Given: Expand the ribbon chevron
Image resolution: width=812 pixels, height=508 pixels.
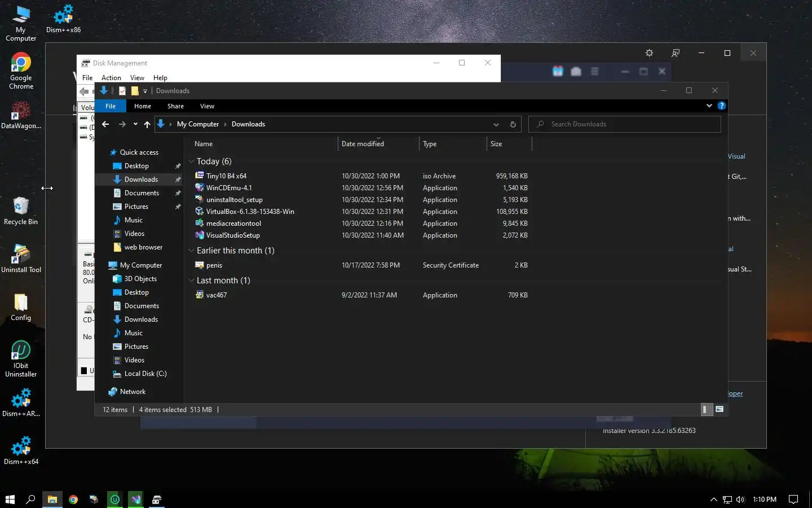Looking at the screenshot, I should (x=709, y=106).
